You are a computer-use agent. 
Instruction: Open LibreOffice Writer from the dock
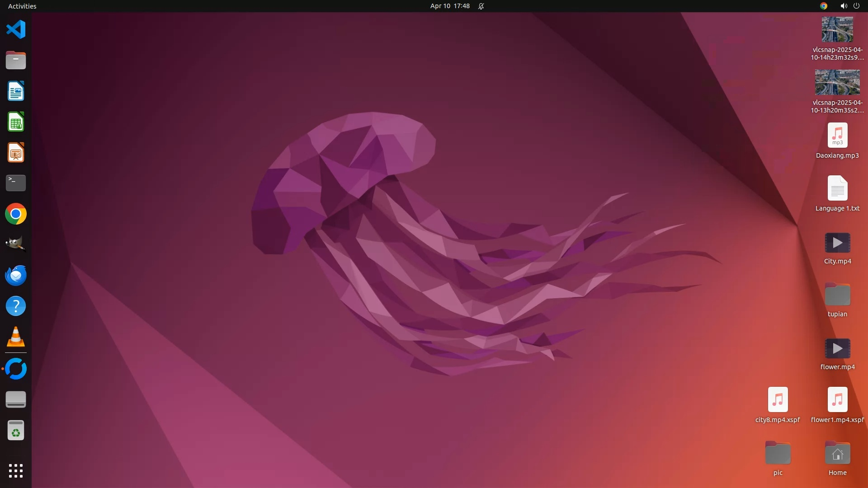pyautogui.click(x=16, y=91)
